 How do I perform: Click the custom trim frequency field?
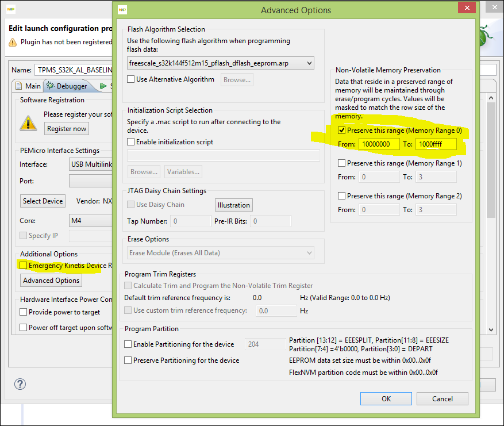tap(276, 310)
